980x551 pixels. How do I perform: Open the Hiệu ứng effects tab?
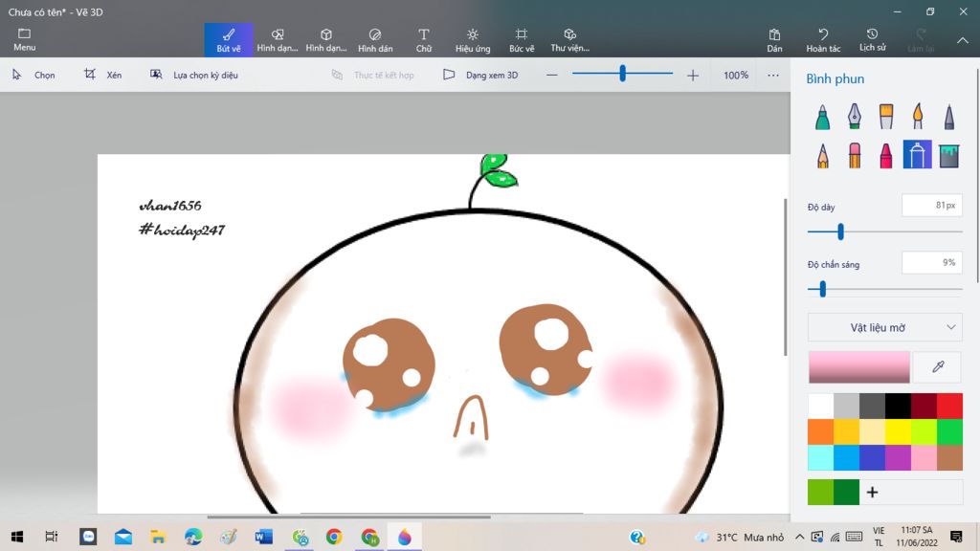[473, 40]
